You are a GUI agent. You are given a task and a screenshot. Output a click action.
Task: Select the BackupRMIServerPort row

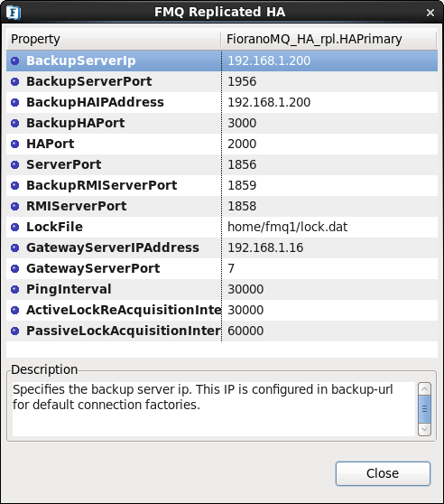click(222, 185)
